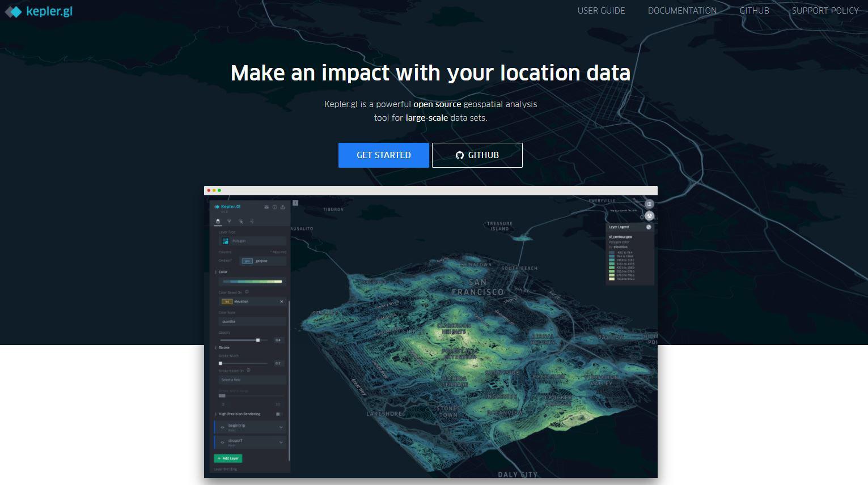Click the 3D map toggle icon
The image size is (868, 485).
650,216
